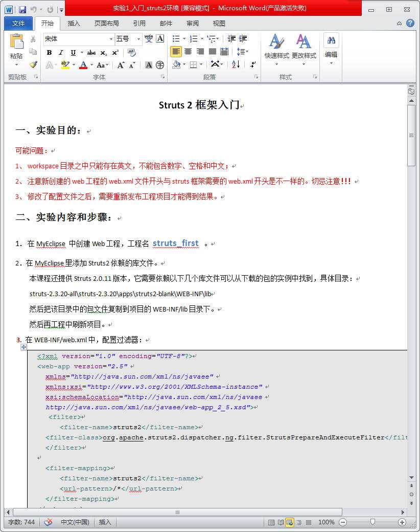Click the 字数: 744 word count

coord(21,522)
